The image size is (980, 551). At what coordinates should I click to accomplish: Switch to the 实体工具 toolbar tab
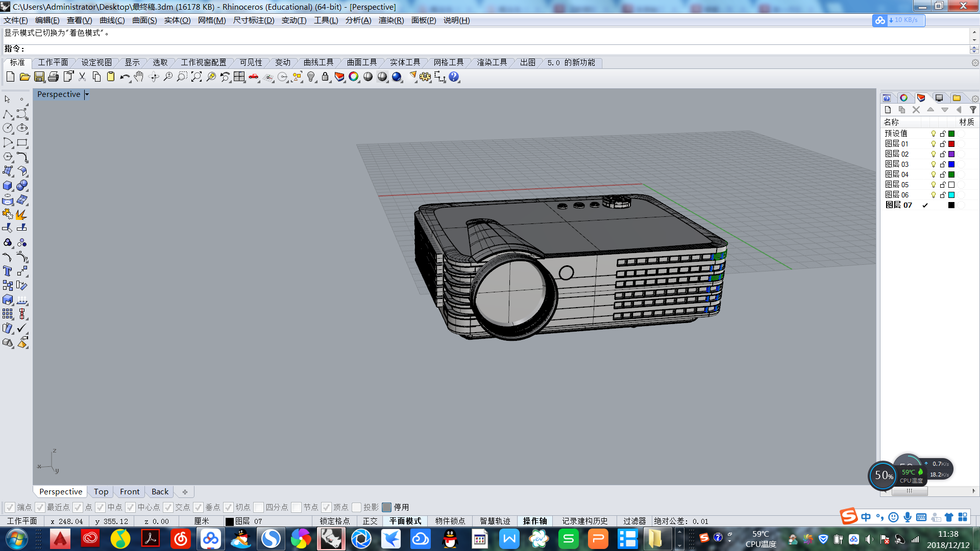click(x=405, y=62)
